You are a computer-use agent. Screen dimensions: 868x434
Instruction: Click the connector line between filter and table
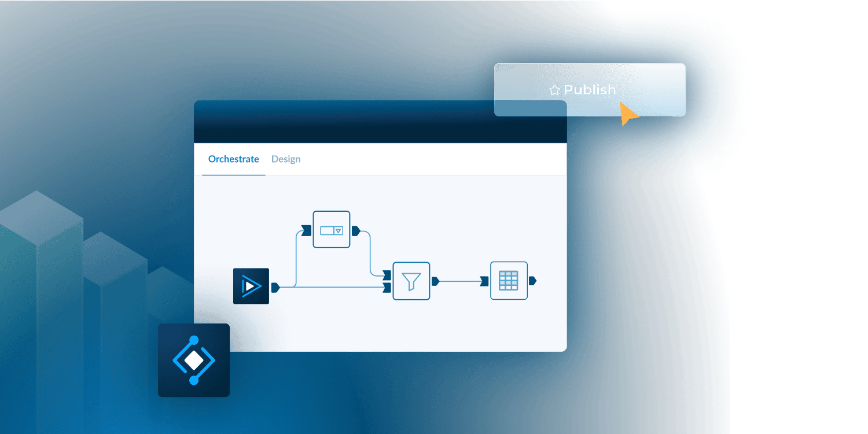pyautogui.click(x=460, y=281)
